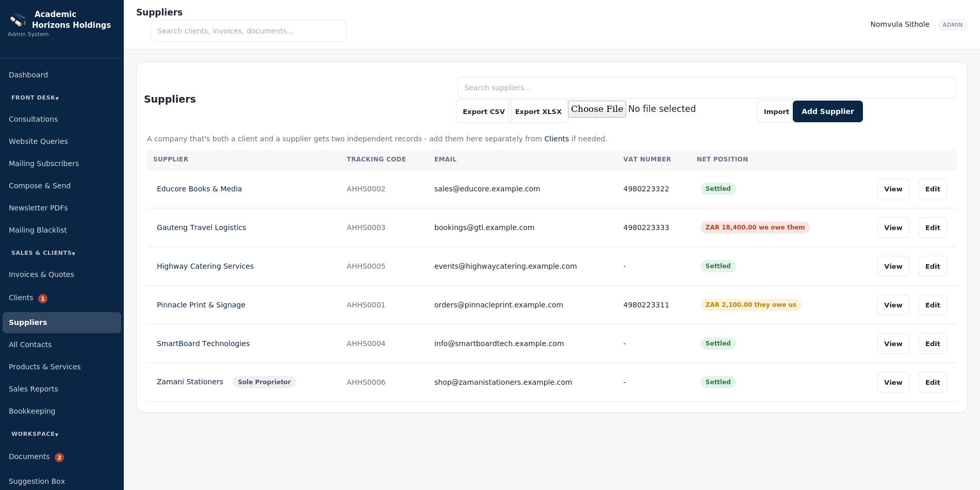Select Suppliers in the sidebar
Image resolution: width=980 pixels, height=490 pixels.
[62, 322]
